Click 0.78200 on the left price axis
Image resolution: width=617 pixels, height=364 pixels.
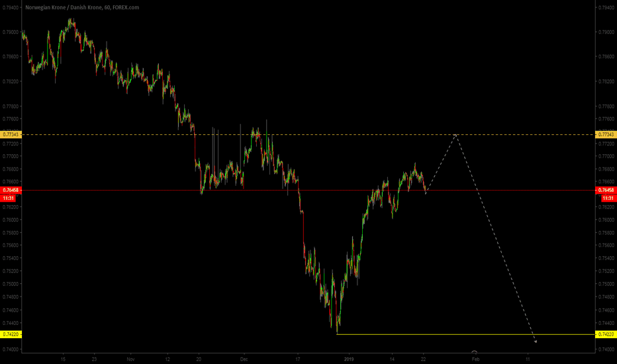(x=11, y=81)
